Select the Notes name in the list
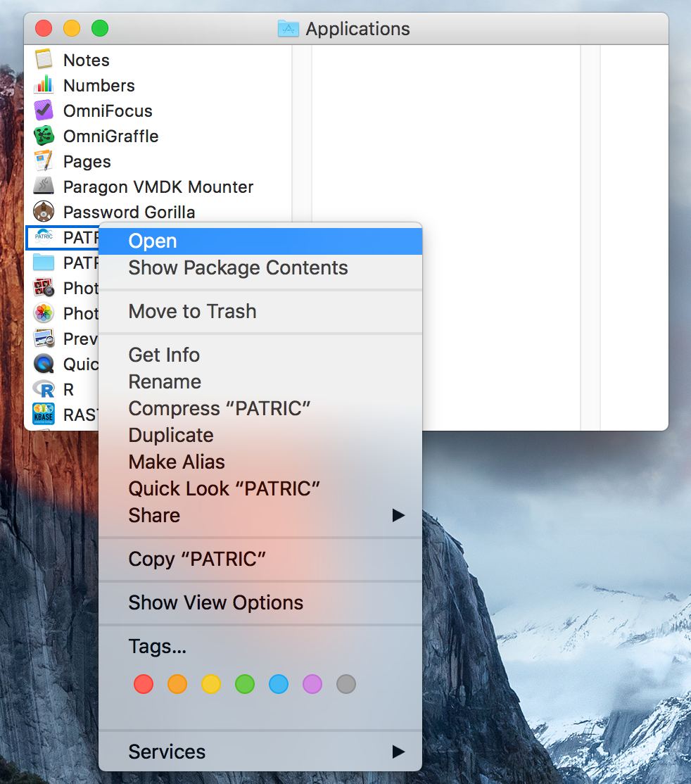 pos(86,60)
